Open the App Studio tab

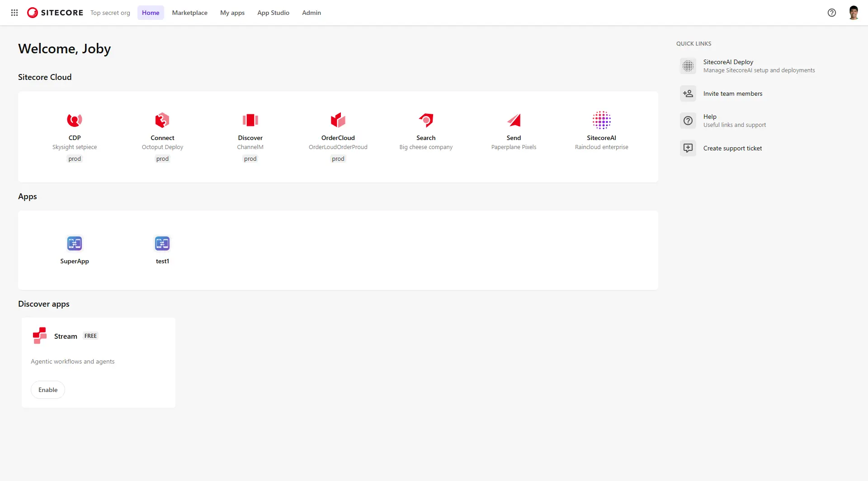[x=273, y=13]
